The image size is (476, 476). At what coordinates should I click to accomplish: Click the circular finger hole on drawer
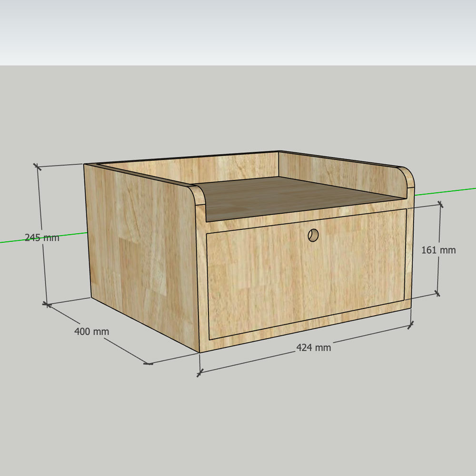pyautogui.click(x=313, y=235)
